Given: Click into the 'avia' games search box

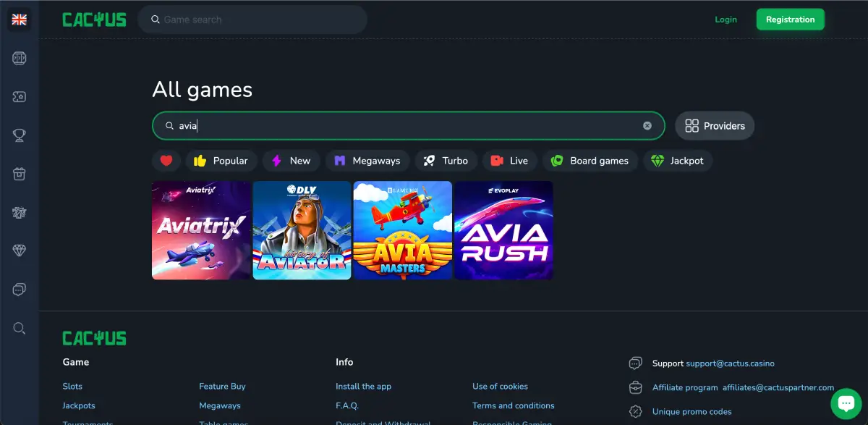Looking at the screenshot, I should [409, 126].
